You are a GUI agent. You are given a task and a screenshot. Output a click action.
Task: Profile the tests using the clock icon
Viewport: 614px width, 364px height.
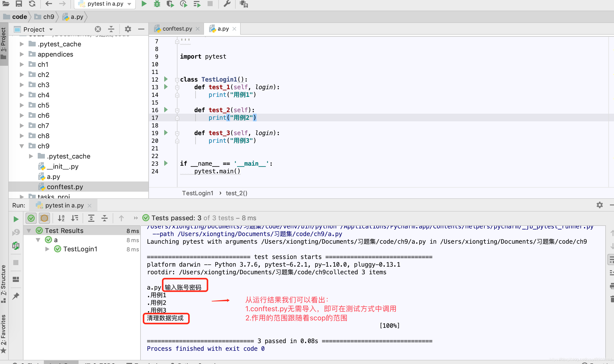pyautogui.click(x=183, y=4)
